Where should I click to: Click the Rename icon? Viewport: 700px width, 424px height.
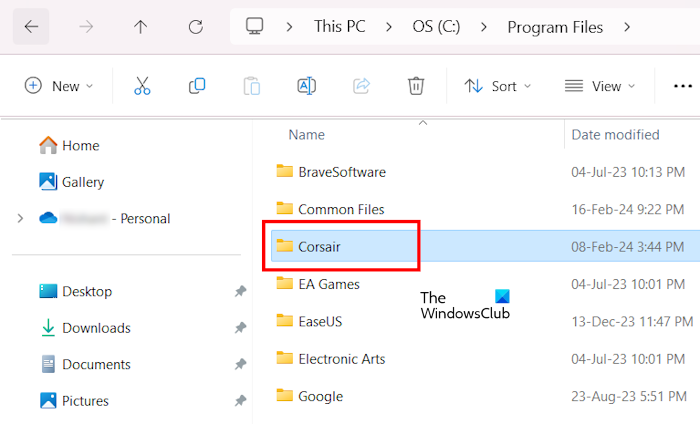click(307, 86)
